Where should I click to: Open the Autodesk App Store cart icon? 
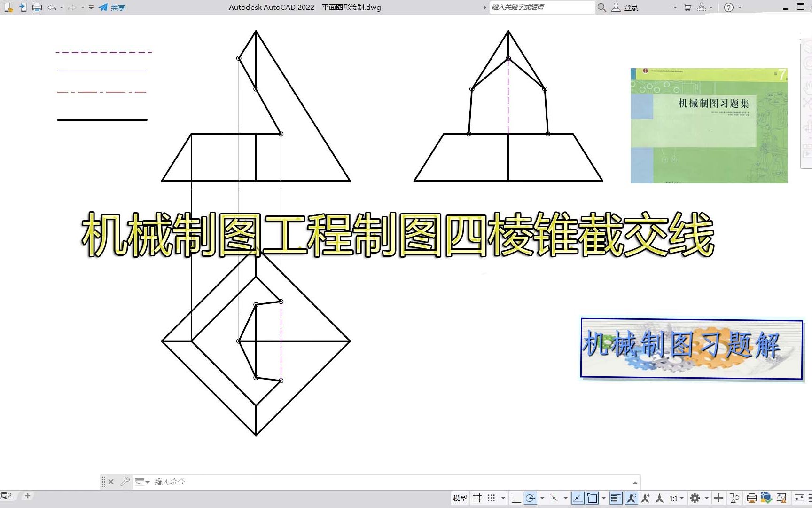(687, 8)
